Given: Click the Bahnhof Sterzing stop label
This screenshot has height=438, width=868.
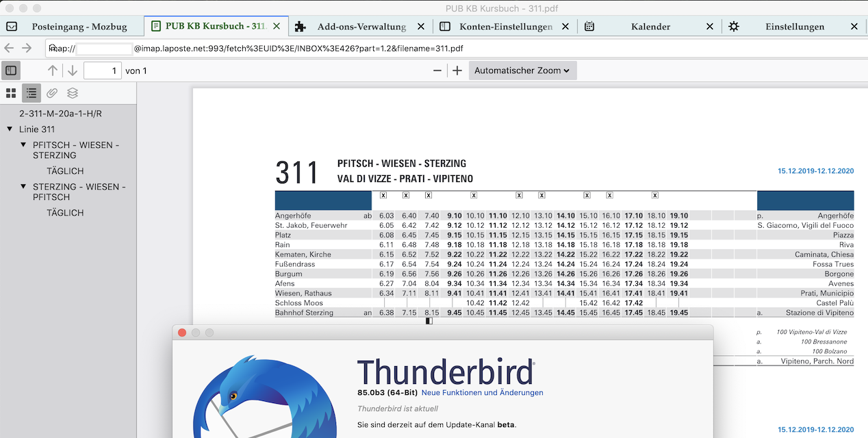Looking at the screenshot, I should pos(304,313).
